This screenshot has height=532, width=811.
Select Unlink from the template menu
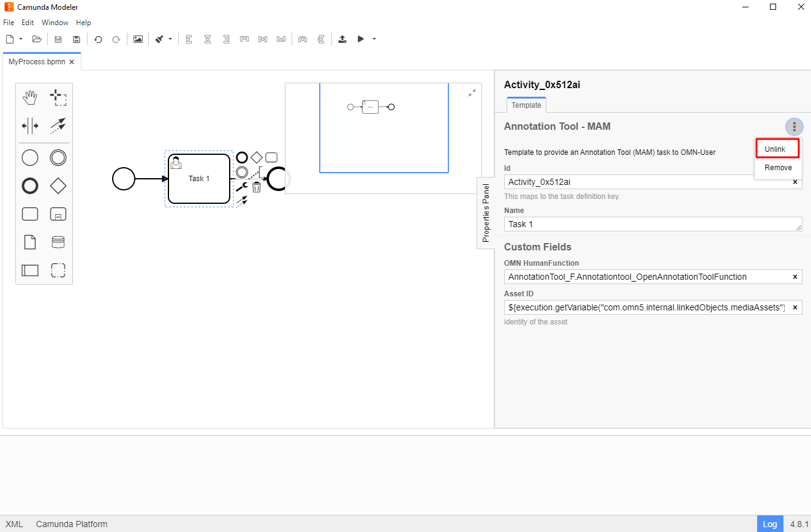[x=775, y=149]
